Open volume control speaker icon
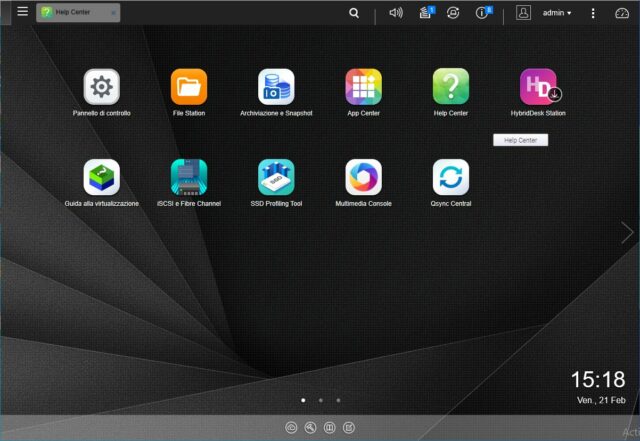 (395, 13)
